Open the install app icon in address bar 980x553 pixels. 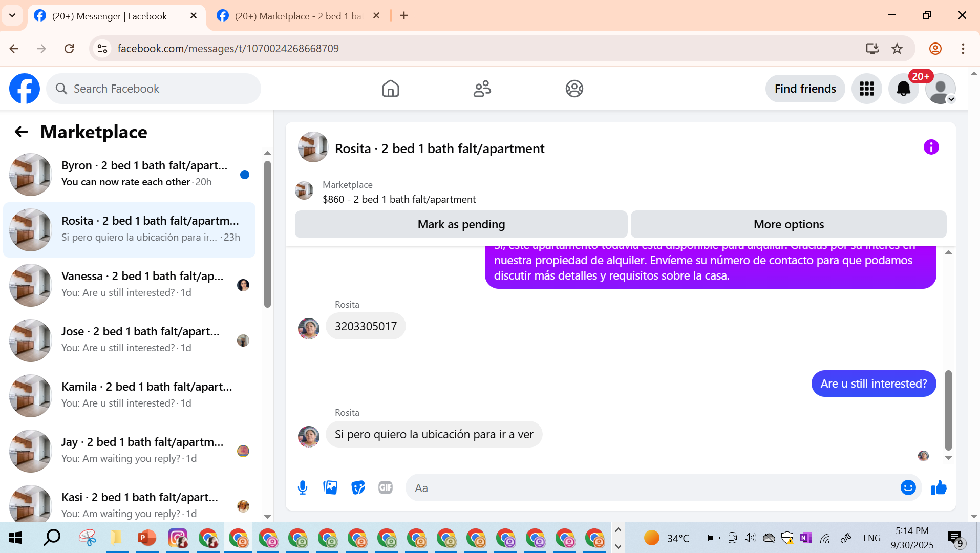point(872,49)
